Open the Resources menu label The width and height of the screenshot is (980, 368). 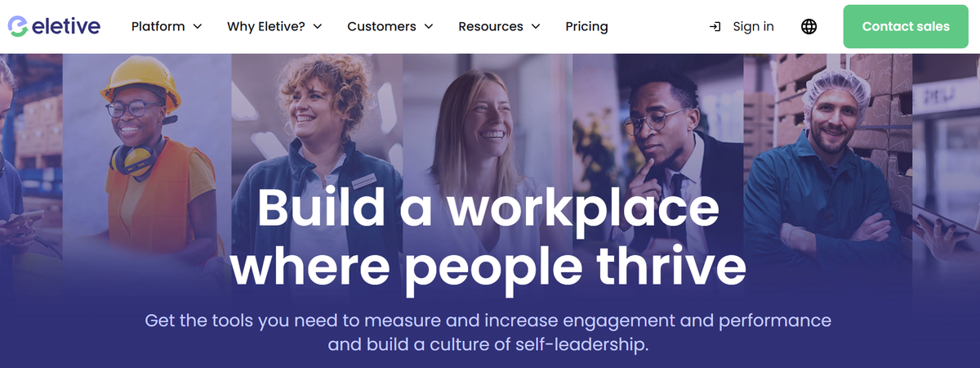[491, 26]
